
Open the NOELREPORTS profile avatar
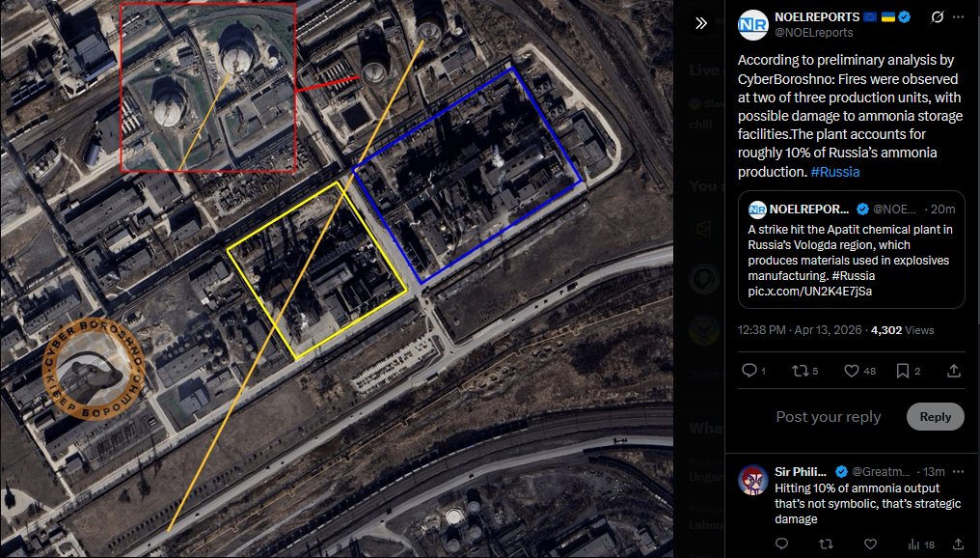[752, 24]
